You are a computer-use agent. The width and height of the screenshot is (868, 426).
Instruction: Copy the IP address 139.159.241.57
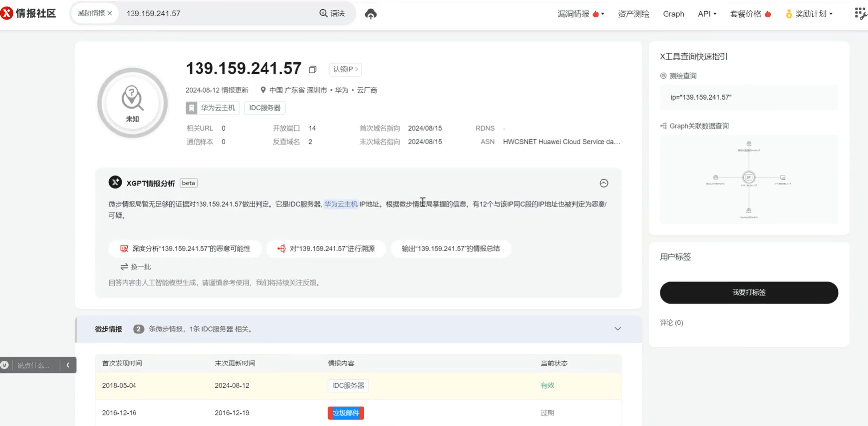(313, 69)
